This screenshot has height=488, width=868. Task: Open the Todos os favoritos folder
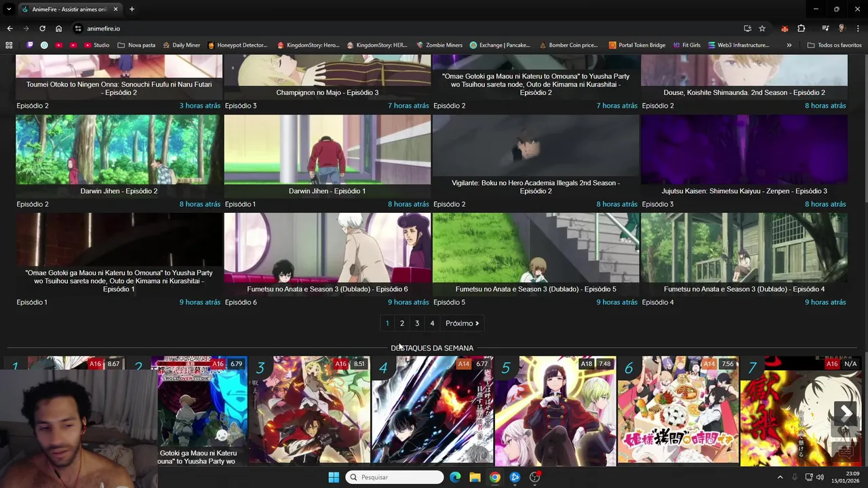pos(834,45)
